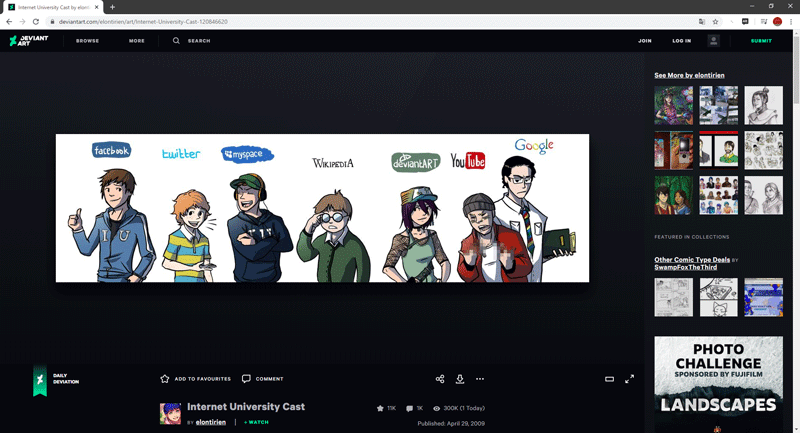Click the Internet University Cast title text
The width and height of the screenshot is (800, 433).
[x=246, y=406]
